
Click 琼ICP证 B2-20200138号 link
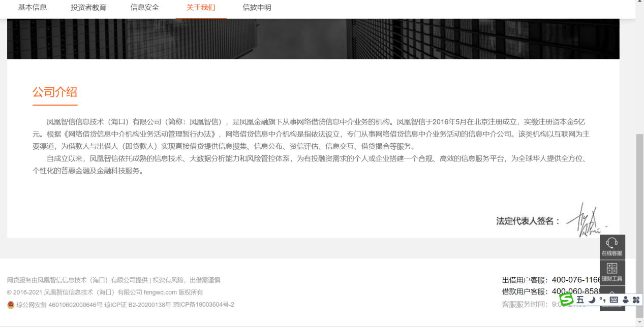(x=137, y=305)
